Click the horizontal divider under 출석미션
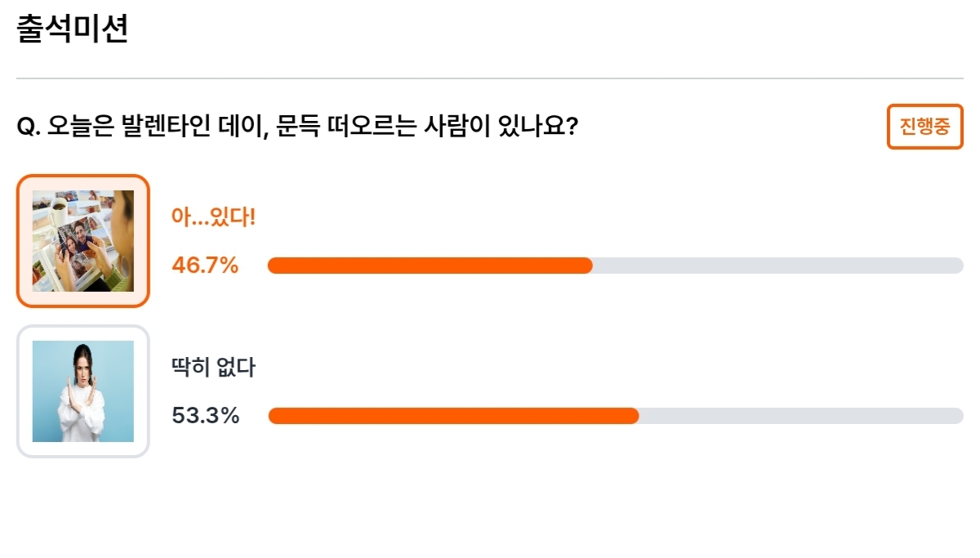The image size is (980, 558). [x=490, y=78]
